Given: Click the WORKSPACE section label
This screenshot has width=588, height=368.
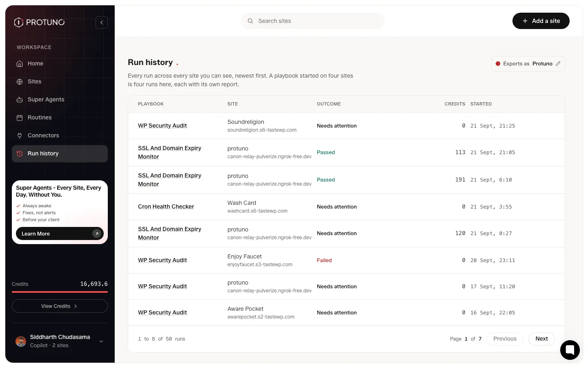Looking at the screenshot, I should tap(34, 47).
